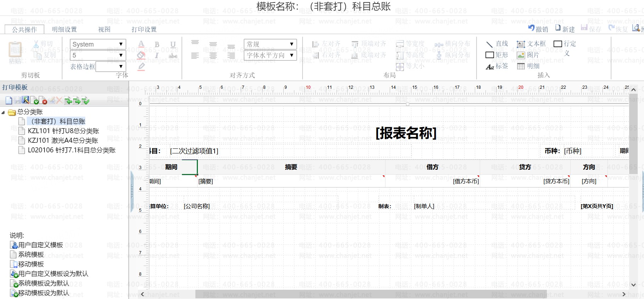Switch to the 明细设置 tab

point(64,29)
